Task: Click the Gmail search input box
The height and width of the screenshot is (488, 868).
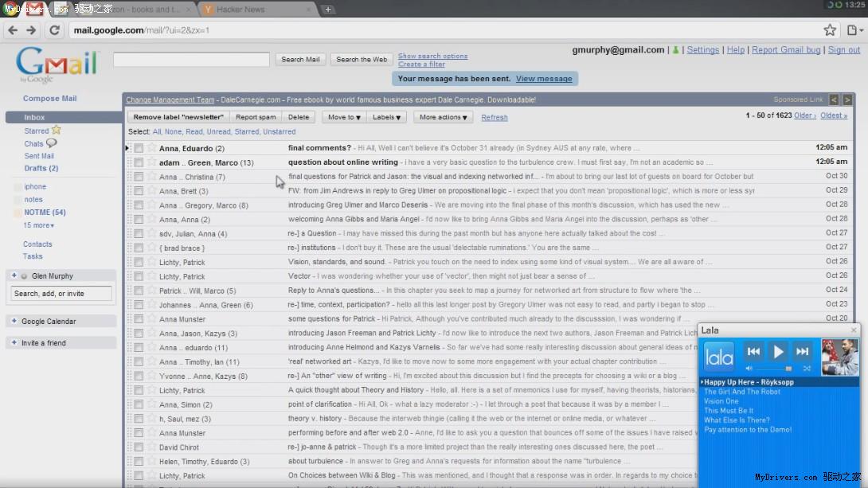Action: 191,59
